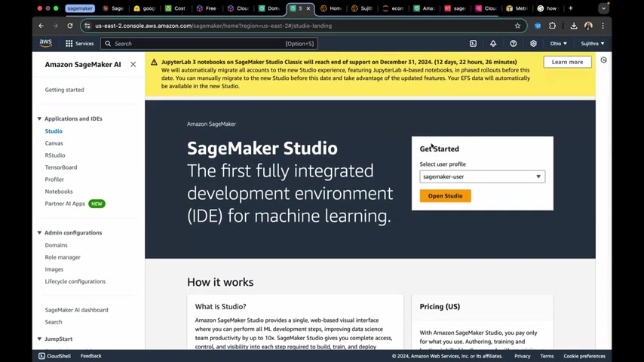644x362 pixels.
Task: Open the help question-mark menu
Action: click(513, 43)
